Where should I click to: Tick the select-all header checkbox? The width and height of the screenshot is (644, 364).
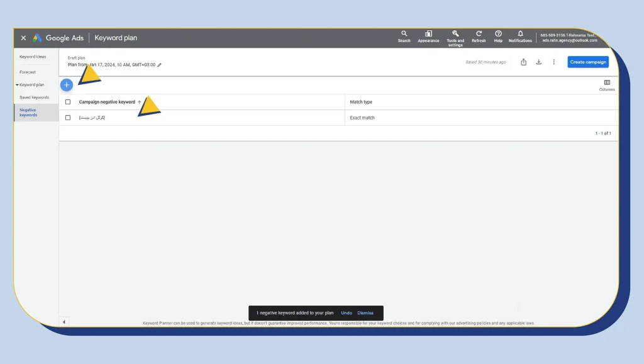(x=68, y=102)
